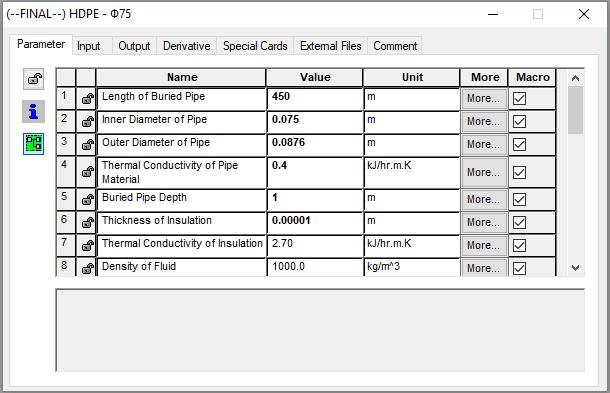The height and width of the screenshot is (393, 610).
Task: Click More... for Thickness of Insulation
Action: pyautogui.click(x=484, y=222)
